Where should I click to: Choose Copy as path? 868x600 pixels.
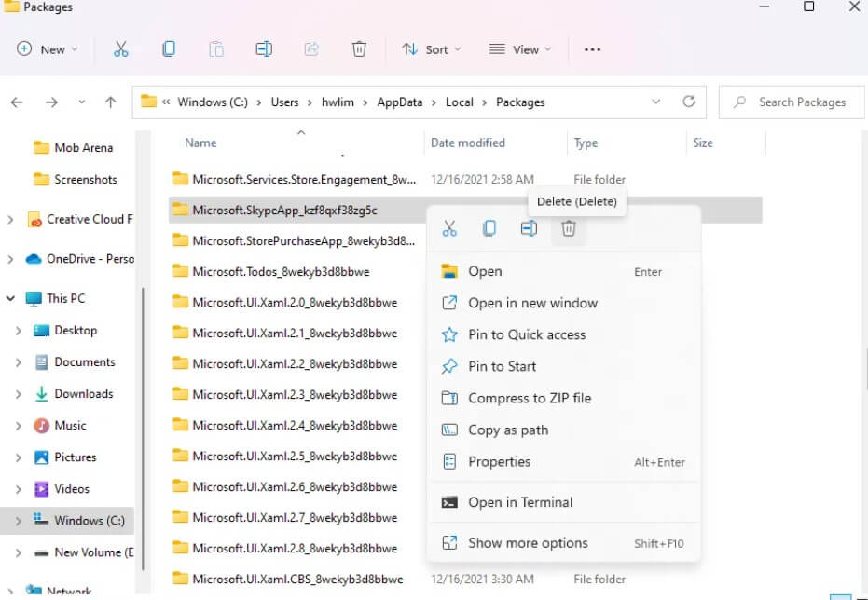tap(563, 430)
